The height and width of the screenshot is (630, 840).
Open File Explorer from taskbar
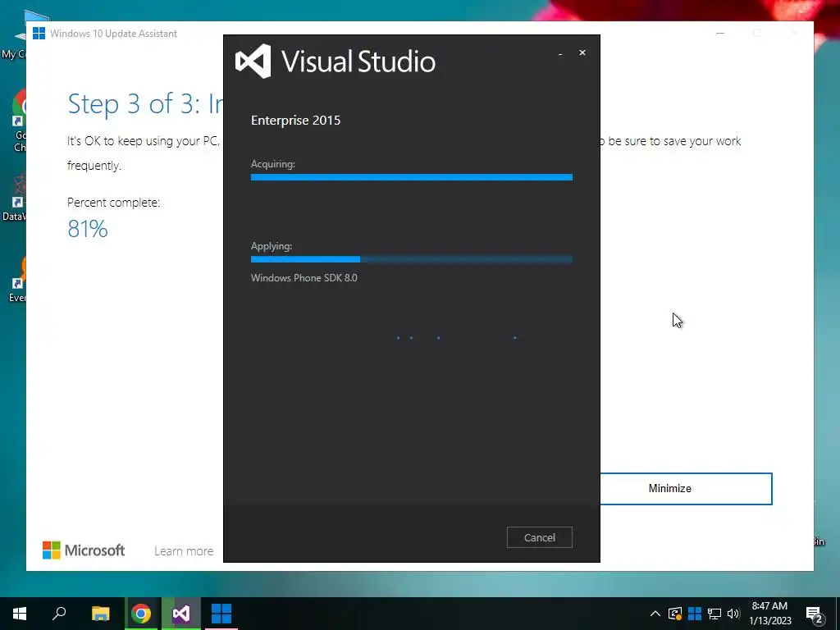[x=100, y=614]
